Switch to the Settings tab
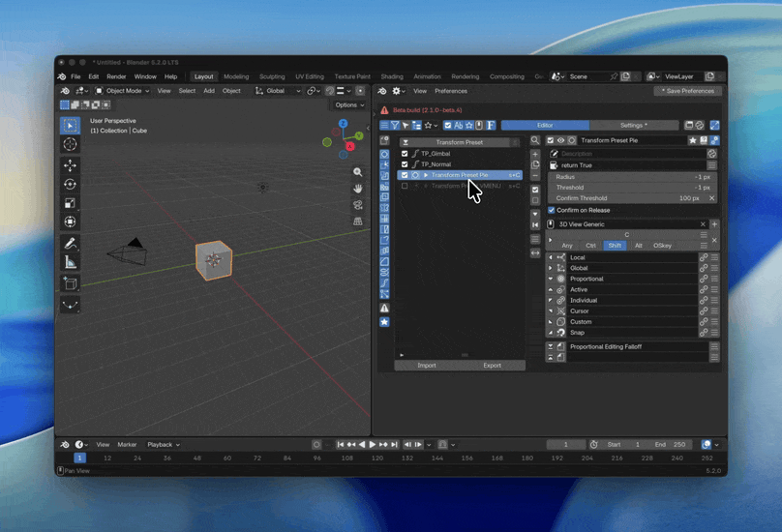Viewport: 782px width, 532px height. (x=634, y=125)
